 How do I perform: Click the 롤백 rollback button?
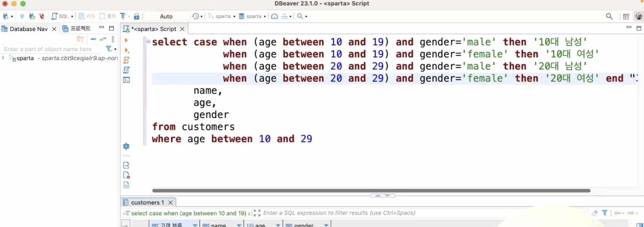(x=108, y=16)
